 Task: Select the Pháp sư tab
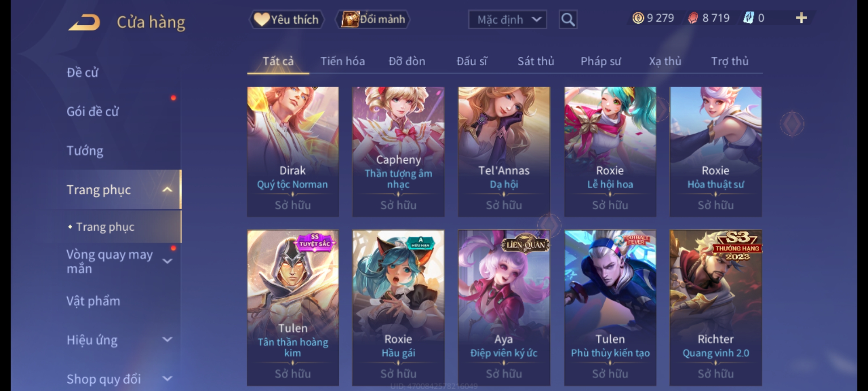[601, 61]
